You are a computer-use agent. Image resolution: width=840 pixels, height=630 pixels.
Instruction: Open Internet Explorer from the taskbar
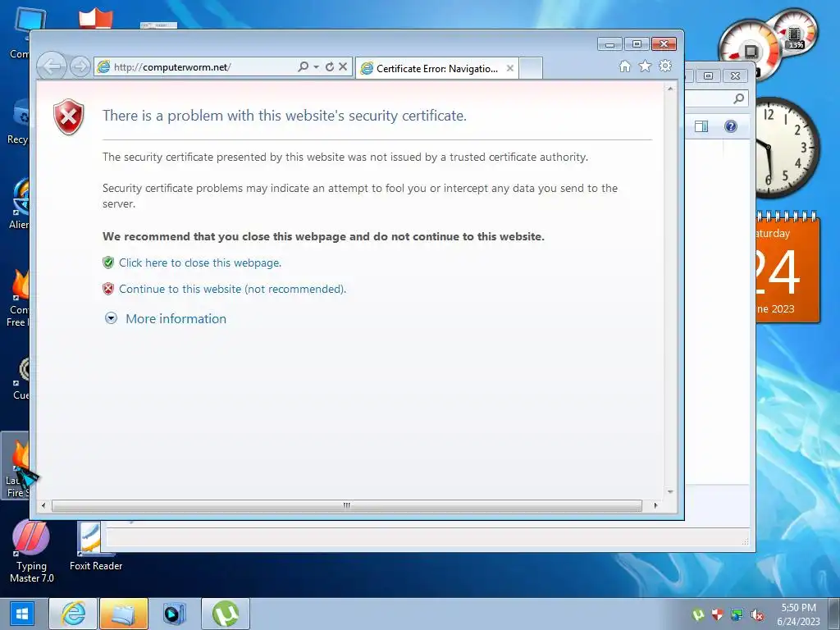(x=73, y=614)
